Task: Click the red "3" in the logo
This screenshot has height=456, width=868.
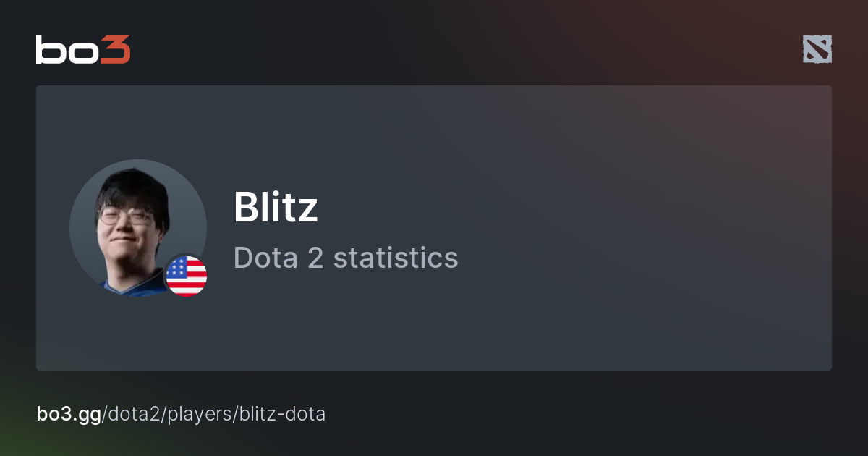Action: [116, 49]
